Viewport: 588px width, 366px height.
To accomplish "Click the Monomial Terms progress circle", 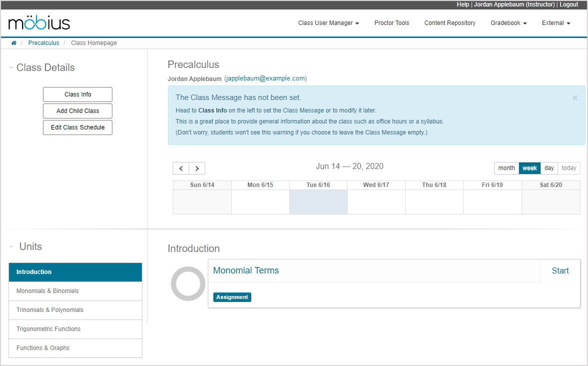I will 188,283.
